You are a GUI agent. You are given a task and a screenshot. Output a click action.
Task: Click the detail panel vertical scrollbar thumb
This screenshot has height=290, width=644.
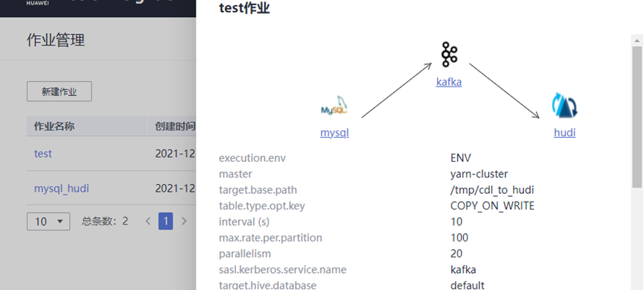(x=637, y=117)
